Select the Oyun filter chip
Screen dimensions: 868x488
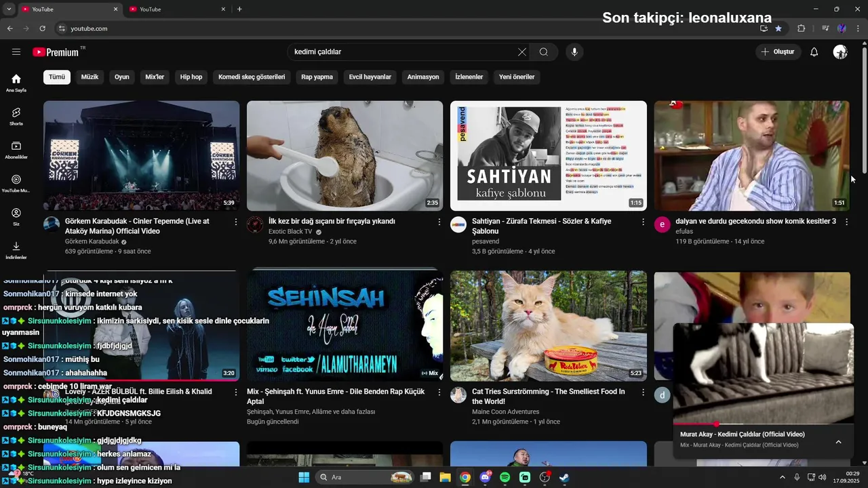122,77
